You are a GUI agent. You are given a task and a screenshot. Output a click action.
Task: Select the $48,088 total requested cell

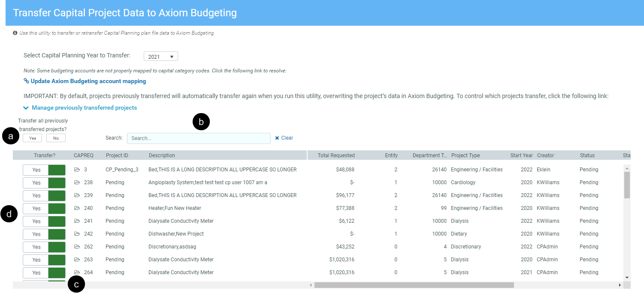[x=345, y=170]
